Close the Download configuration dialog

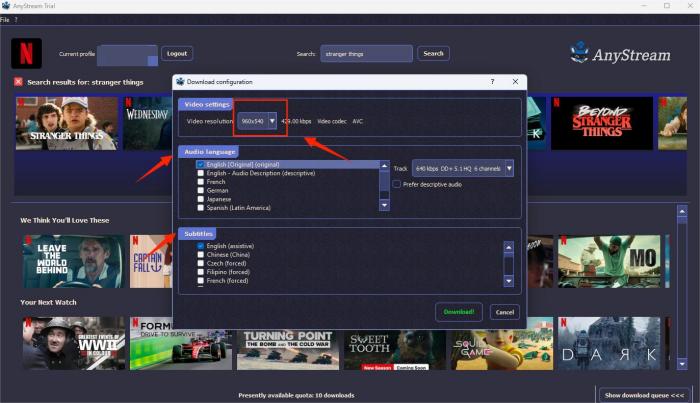click(515, 82)
